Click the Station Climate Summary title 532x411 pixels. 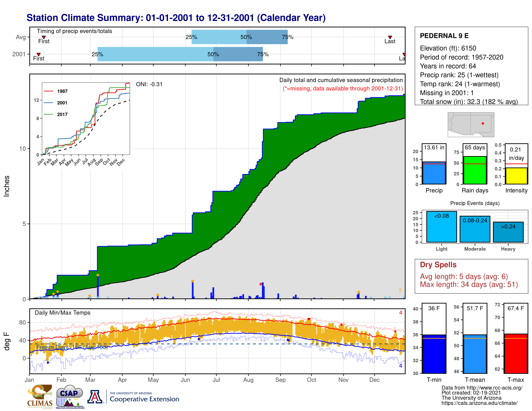click(x=176, y=18)
